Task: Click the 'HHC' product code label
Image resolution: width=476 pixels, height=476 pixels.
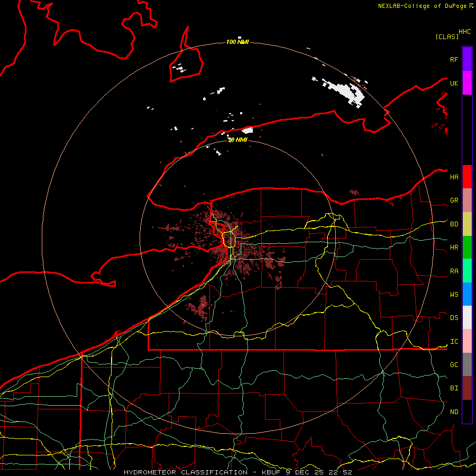Action: [x=465, y=32]
